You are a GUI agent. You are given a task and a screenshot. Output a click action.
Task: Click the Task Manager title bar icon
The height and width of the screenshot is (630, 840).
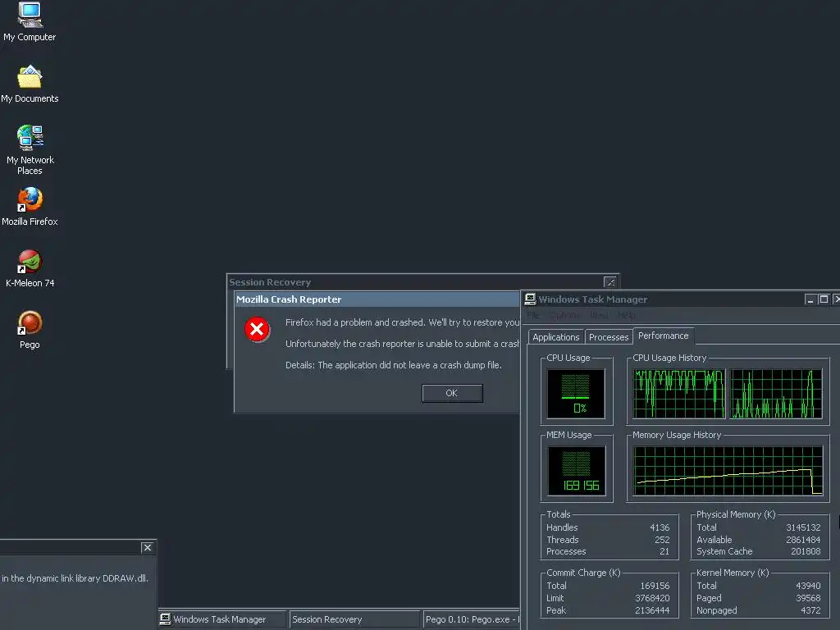pos(531,299)
